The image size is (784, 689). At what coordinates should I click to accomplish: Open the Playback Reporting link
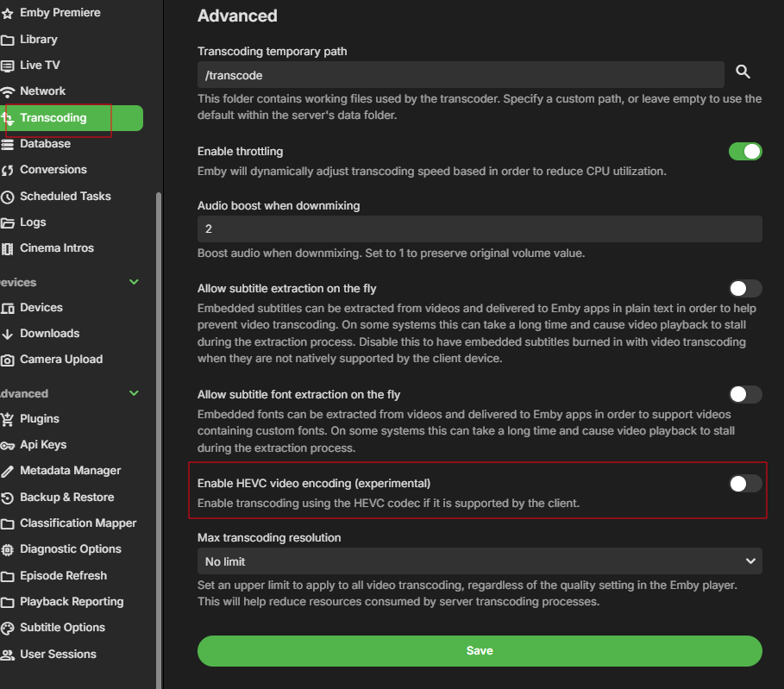click(x=72, y=602)
